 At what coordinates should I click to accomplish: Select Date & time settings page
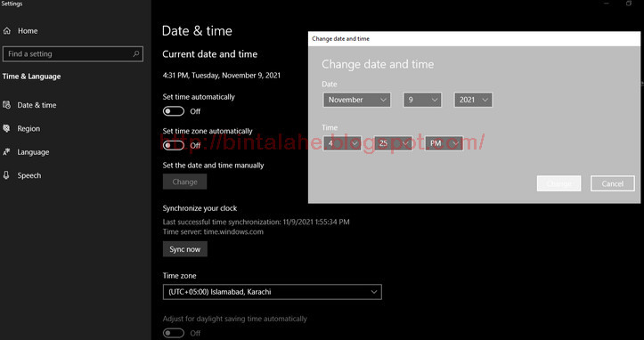(37, 105)
